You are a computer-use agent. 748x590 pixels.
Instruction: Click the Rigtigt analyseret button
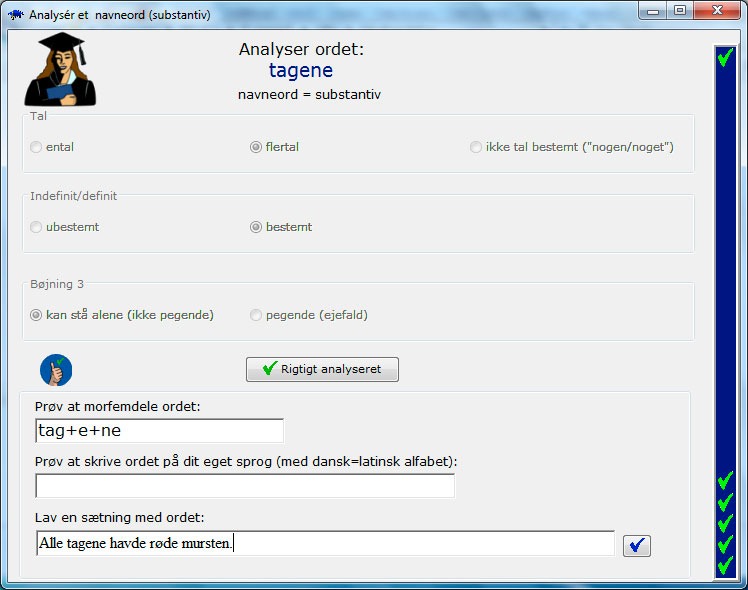click(x=322, y=369)
